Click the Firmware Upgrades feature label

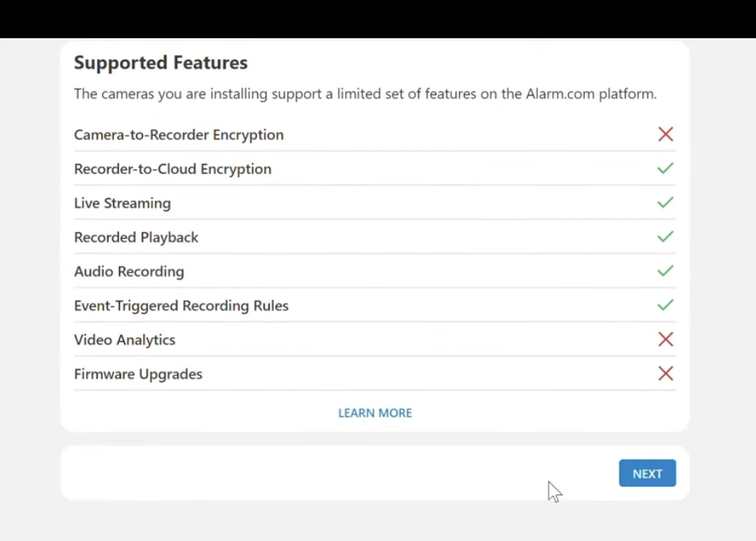[138, 374]
